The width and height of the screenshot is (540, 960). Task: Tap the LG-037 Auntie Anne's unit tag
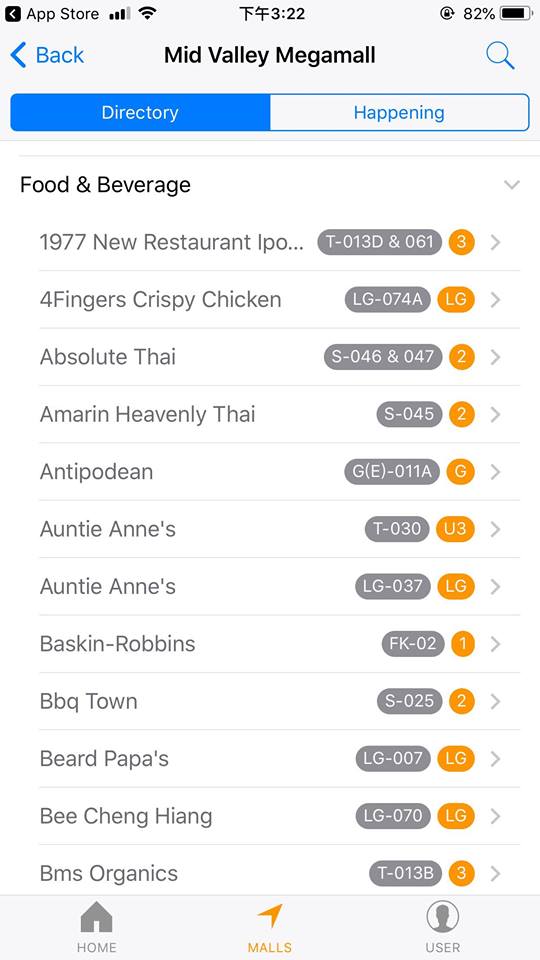[392, 587]
